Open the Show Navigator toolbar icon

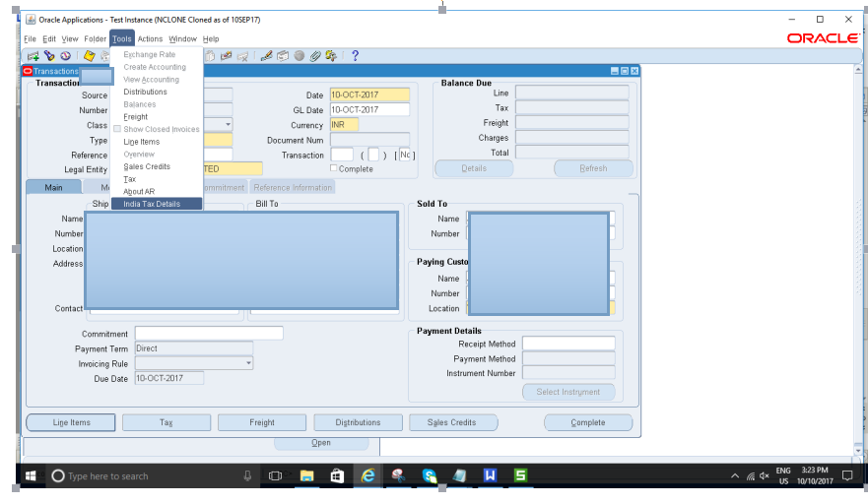coord(65,56)
